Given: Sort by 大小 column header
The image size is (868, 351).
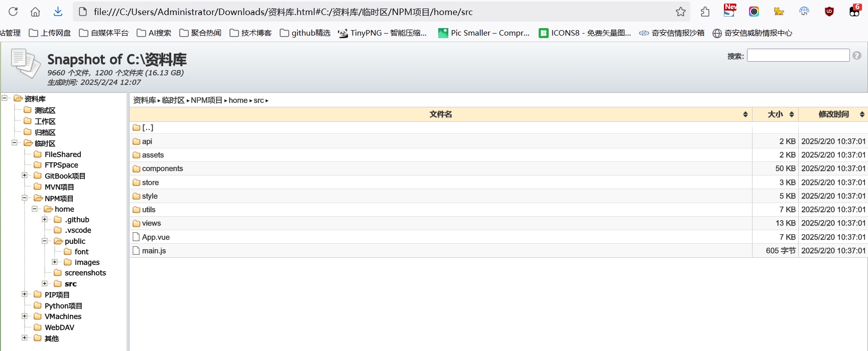Looking at the screenshot, I should (776, 114).
